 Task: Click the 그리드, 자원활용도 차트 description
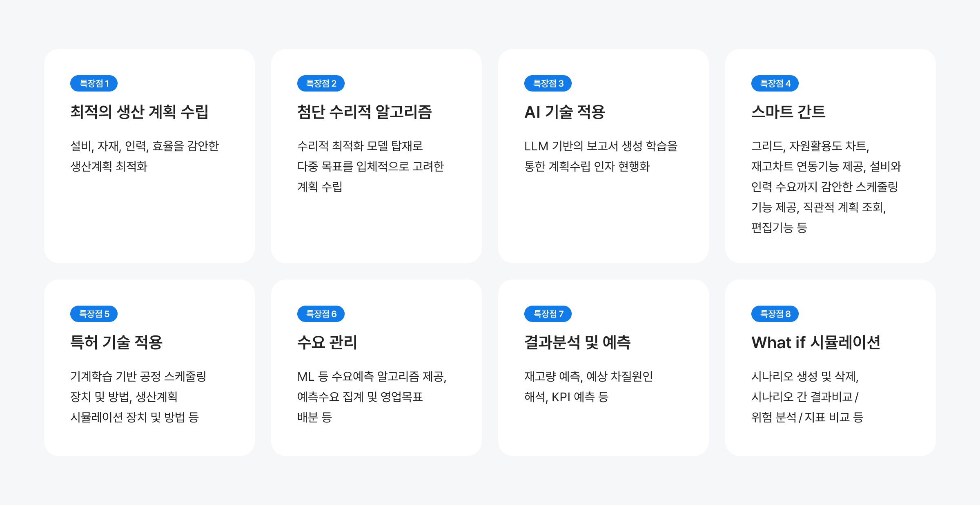826,186
